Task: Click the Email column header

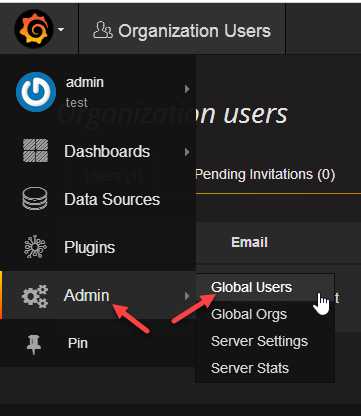Action: [x=249, y=242]
